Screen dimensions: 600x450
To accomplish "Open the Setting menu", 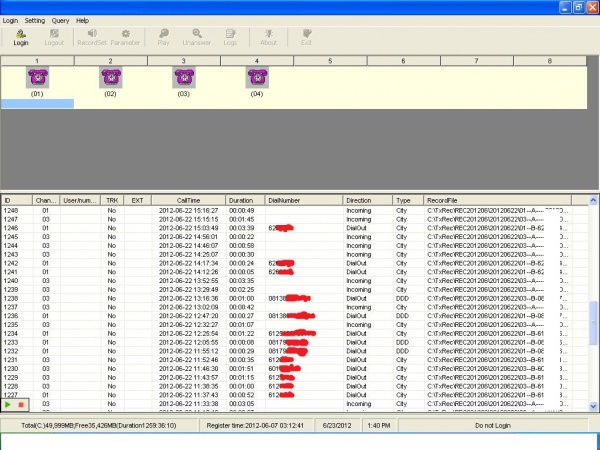I will [35, 20].
